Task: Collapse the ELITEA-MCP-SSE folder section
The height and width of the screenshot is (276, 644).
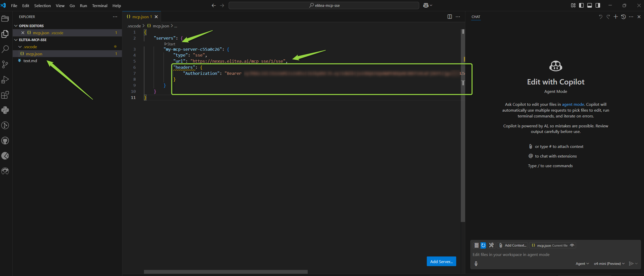Action: pyautogui.click(x=16, y=40)
